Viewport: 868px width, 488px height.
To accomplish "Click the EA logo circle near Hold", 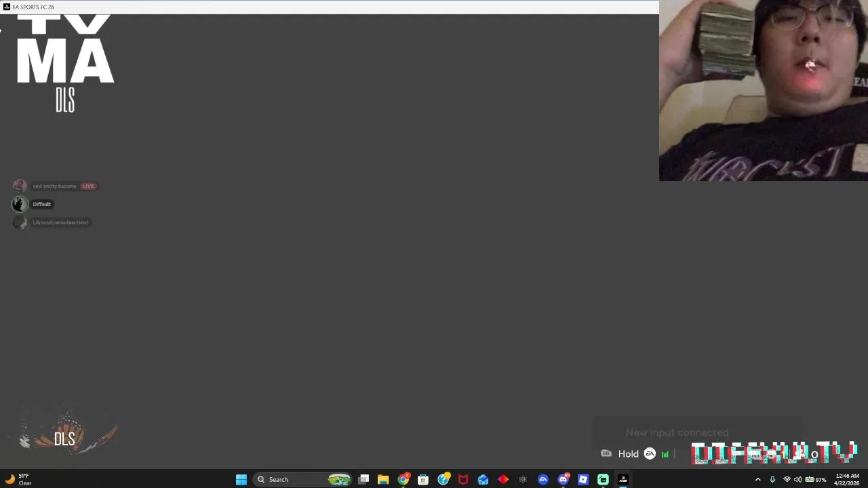I will 650,453.
